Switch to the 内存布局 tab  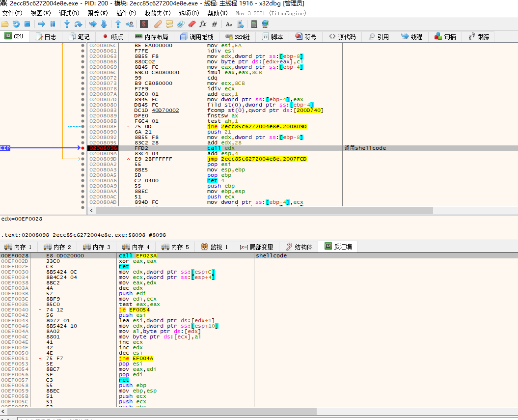tap(152, 37)
